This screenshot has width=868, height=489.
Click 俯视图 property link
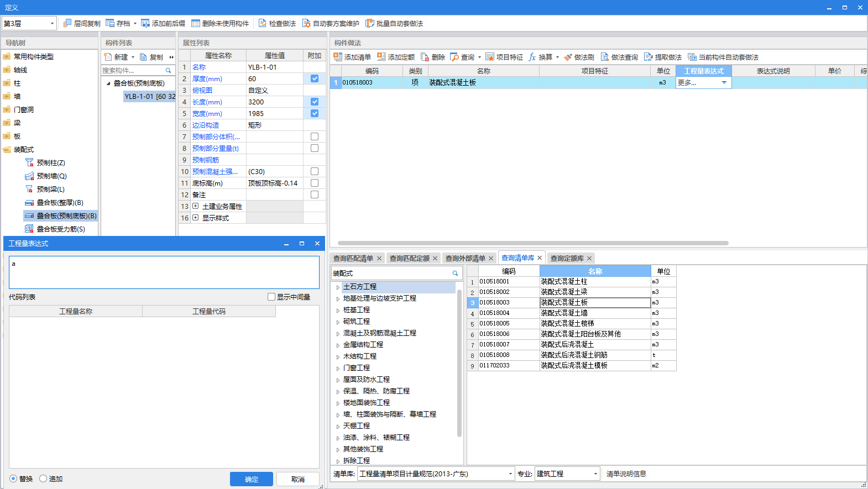click(202, 90)
